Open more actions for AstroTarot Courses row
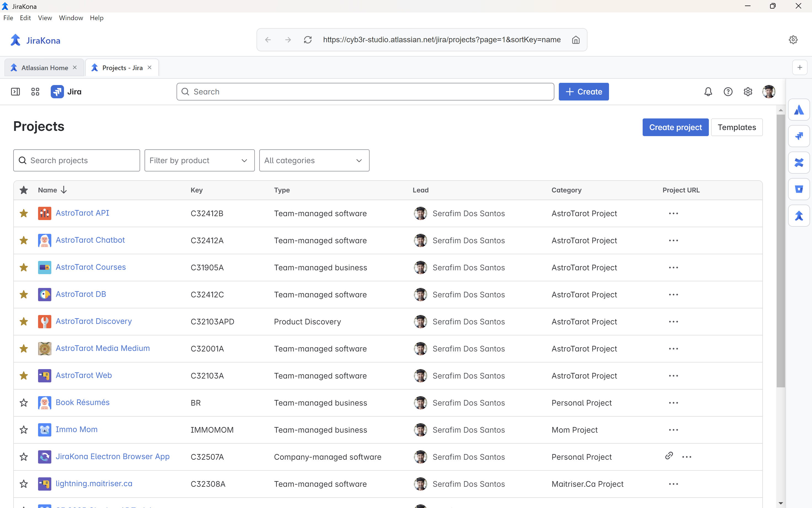Screen dimensions: 812x508 click(673, 268)
